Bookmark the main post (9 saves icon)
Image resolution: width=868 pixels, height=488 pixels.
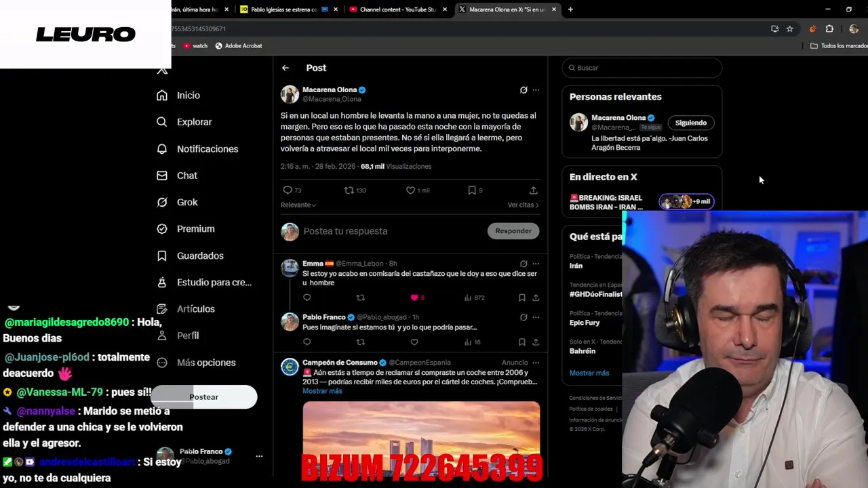[x=472, y=190]
